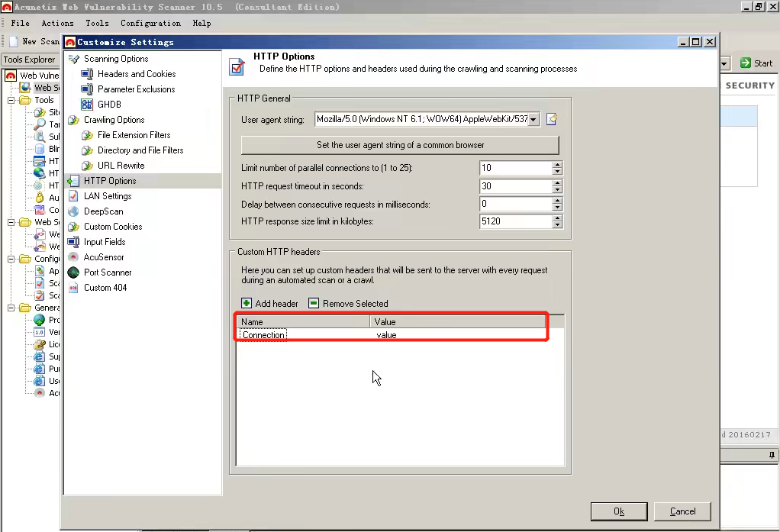This screenshot has width=780, height=532.
Task: Open the Tools menu
Action: [97, 23]
